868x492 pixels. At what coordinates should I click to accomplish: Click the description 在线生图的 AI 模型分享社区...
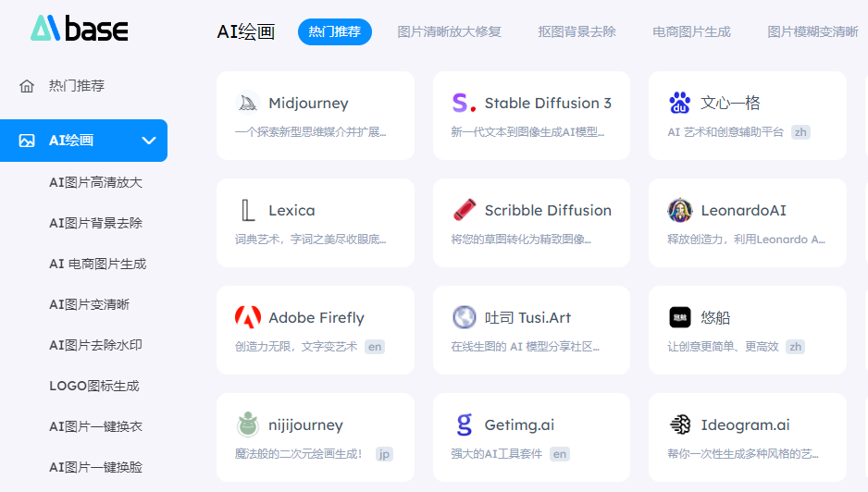click(525, 347)
